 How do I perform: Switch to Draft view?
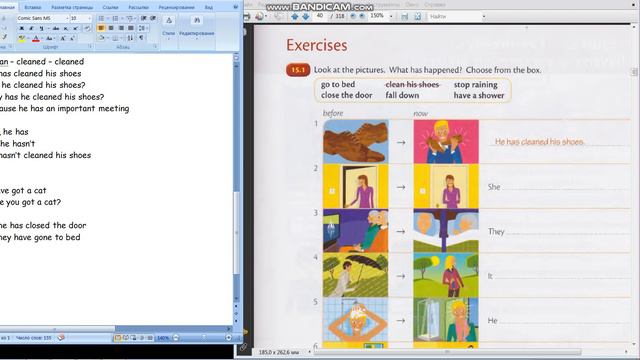coord(150,338)
